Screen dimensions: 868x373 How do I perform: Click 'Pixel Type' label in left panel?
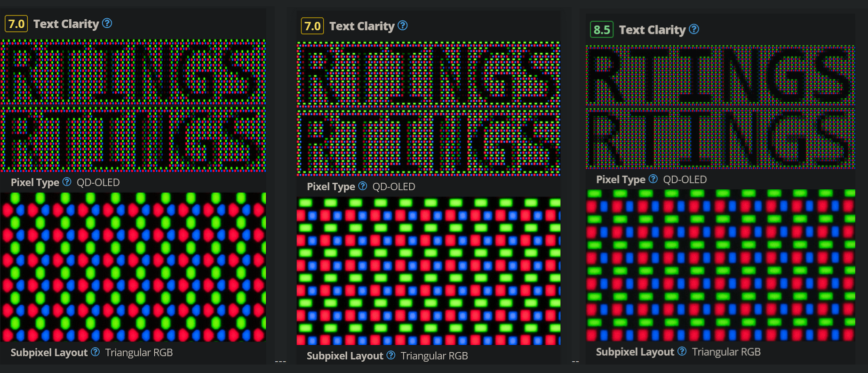[35, 183]
